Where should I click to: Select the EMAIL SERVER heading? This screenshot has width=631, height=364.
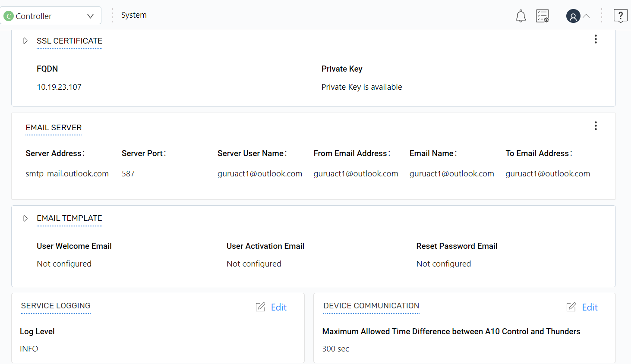[x=54, y=128]
